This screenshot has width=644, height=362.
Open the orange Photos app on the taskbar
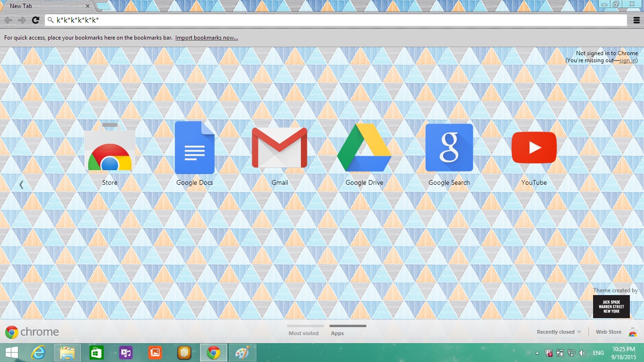pos(155,353)
